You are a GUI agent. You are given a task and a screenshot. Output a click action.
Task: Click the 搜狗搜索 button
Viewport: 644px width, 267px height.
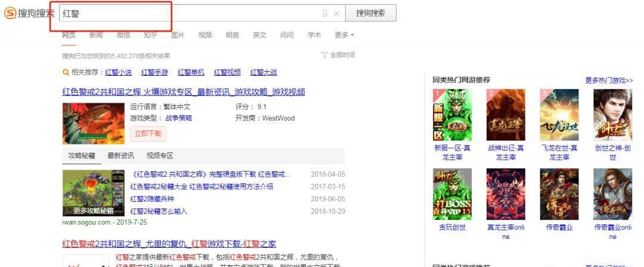coord(370,13)
